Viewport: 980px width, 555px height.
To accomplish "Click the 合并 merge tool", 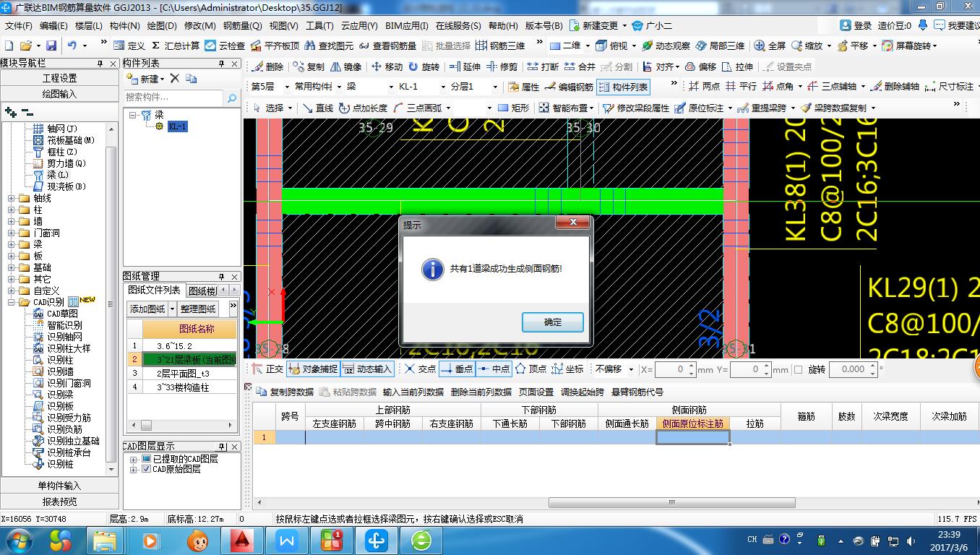I will coord(580,66).
